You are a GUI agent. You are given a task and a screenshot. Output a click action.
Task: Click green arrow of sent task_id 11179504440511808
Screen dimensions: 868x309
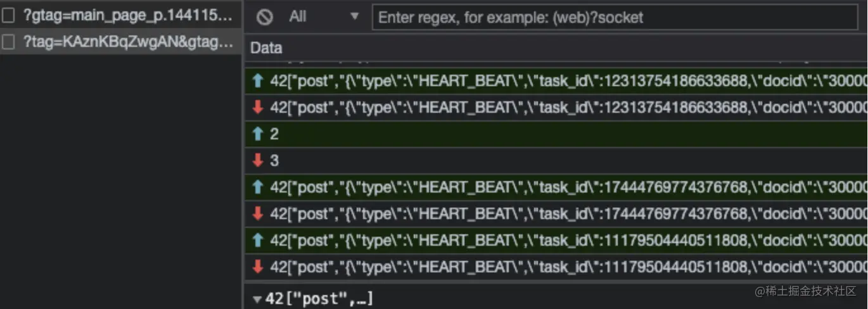pos(257,241)
